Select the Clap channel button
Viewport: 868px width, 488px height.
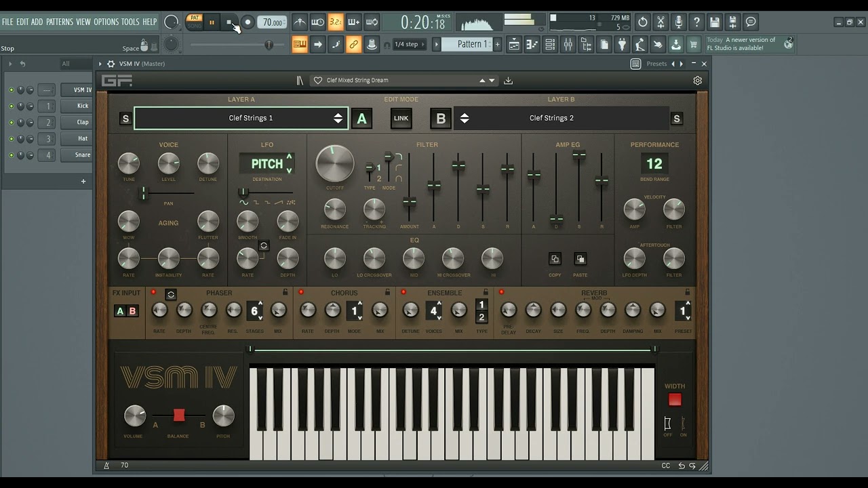pyautogui.click(x=77, y=122)
